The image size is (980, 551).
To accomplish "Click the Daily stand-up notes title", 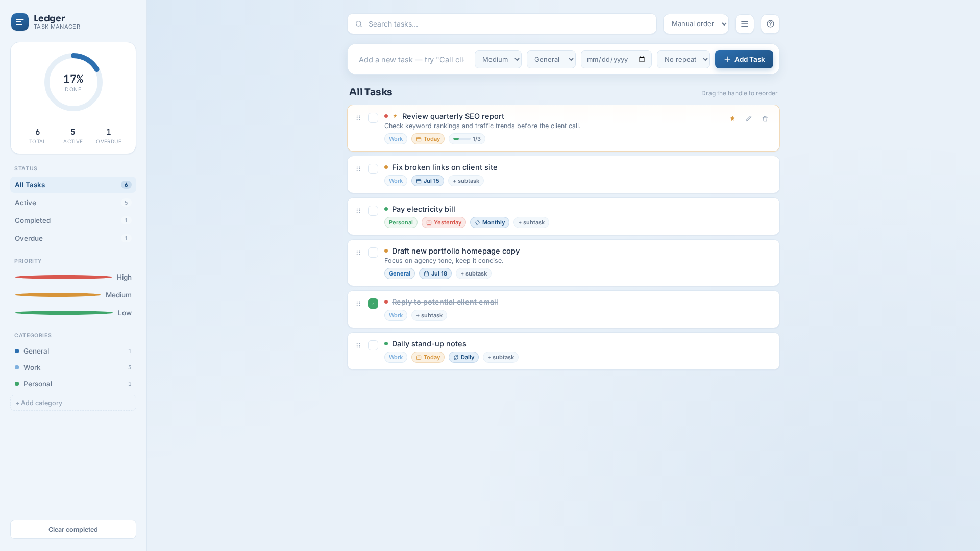I will [429, 344].
